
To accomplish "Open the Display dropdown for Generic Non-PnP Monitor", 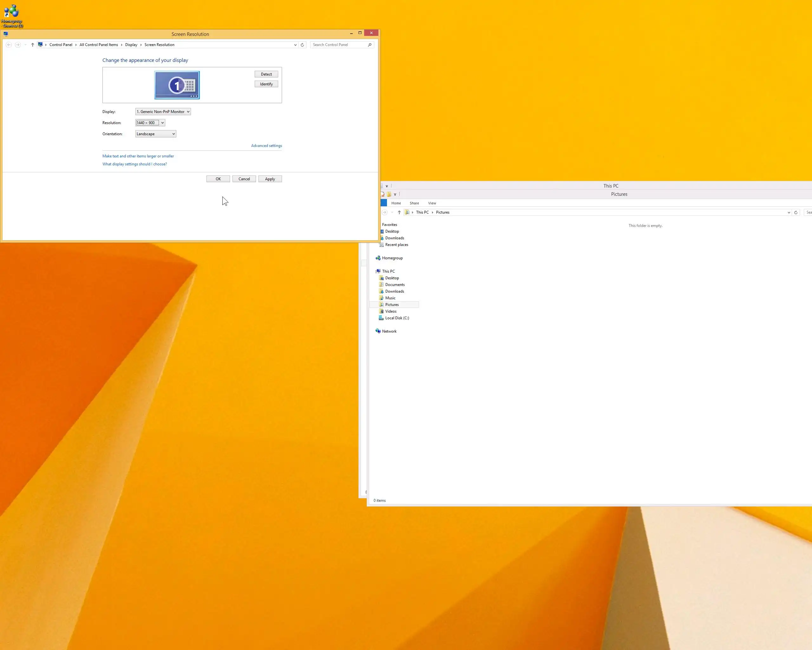I will point(163,111).
